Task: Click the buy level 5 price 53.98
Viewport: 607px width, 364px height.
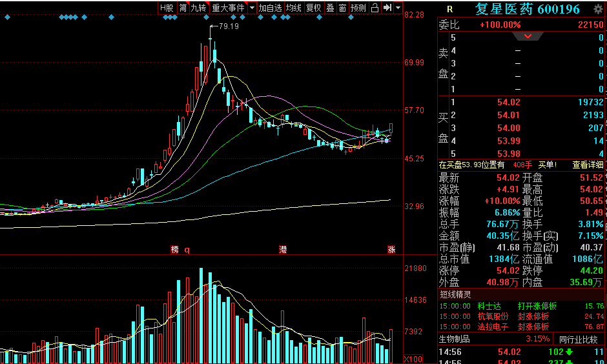Action: (509, 154)
